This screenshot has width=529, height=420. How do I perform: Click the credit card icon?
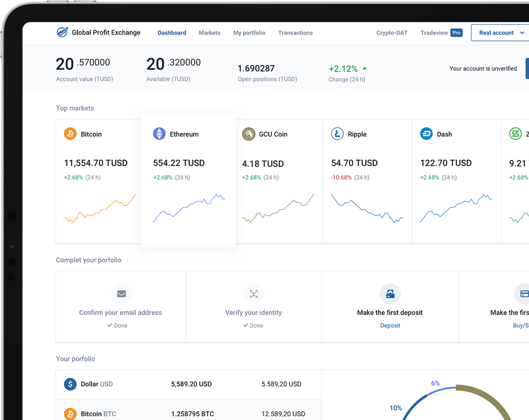[524, 294]
